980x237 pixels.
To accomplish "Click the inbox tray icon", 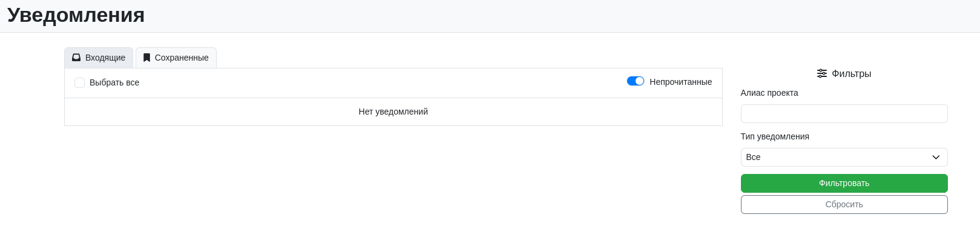I will pyautogui.click(x=76, y=58).
